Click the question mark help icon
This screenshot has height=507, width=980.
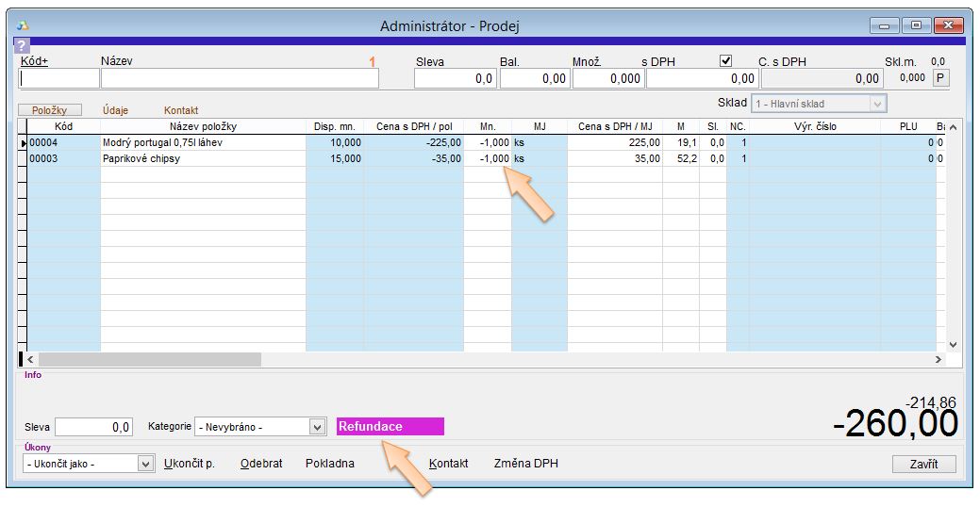coord(23,45)
